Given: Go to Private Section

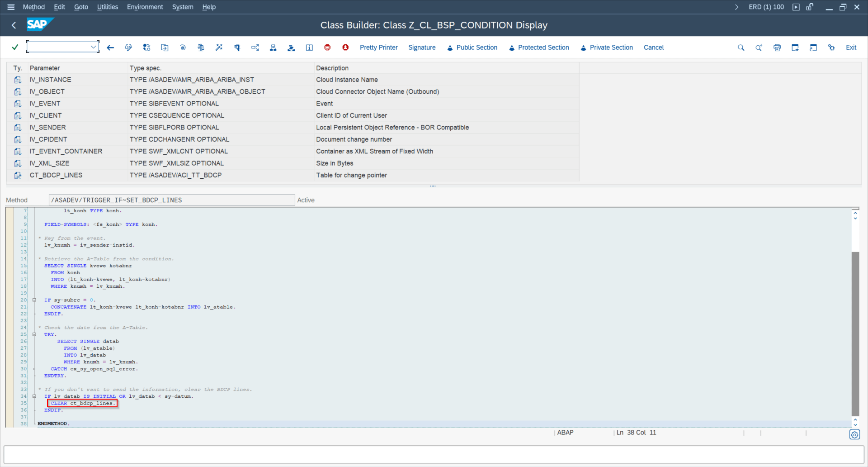Looking at the screenshot, I should [607, 48].
